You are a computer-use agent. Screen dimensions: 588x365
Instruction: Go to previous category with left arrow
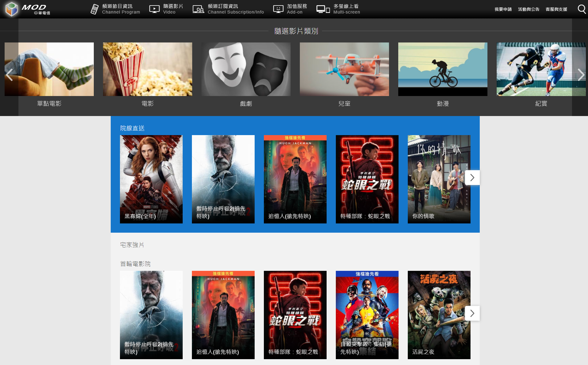coord(9,75)
